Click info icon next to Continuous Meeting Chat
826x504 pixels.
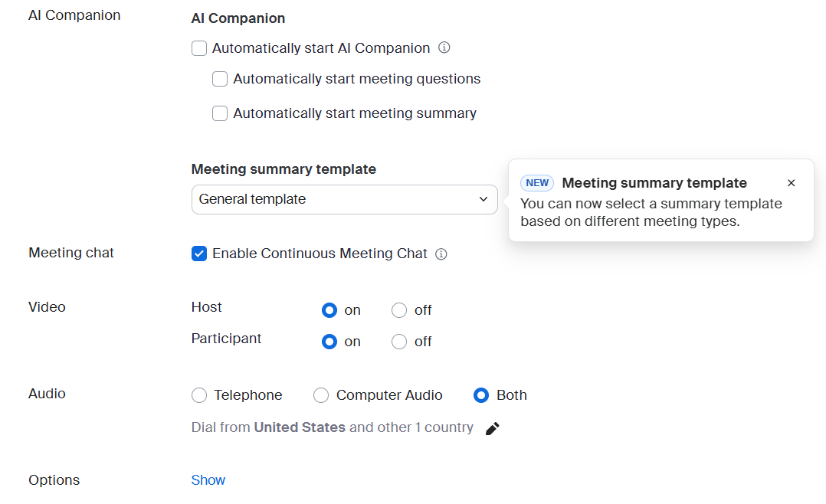441,254
